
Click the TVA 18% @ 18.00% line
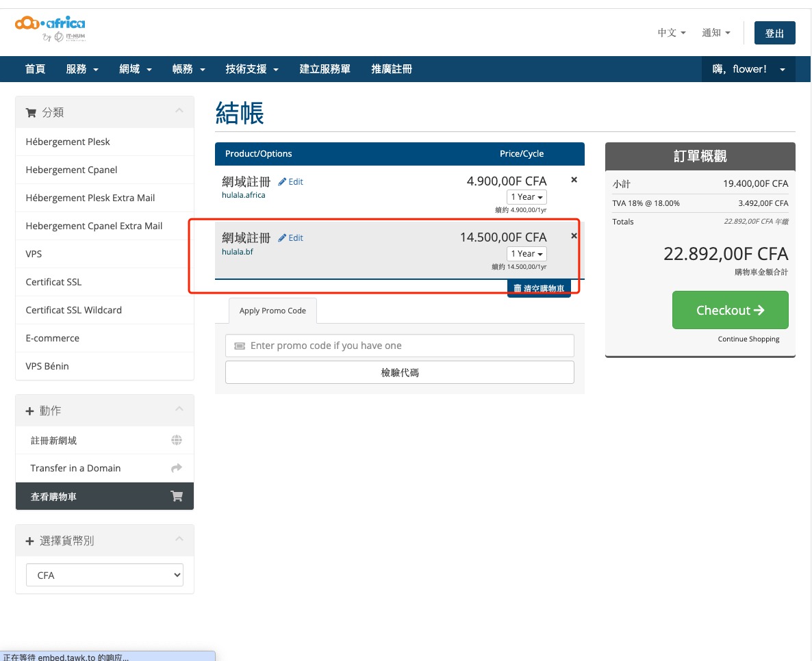pyautogui.click(x=646, y=203)
